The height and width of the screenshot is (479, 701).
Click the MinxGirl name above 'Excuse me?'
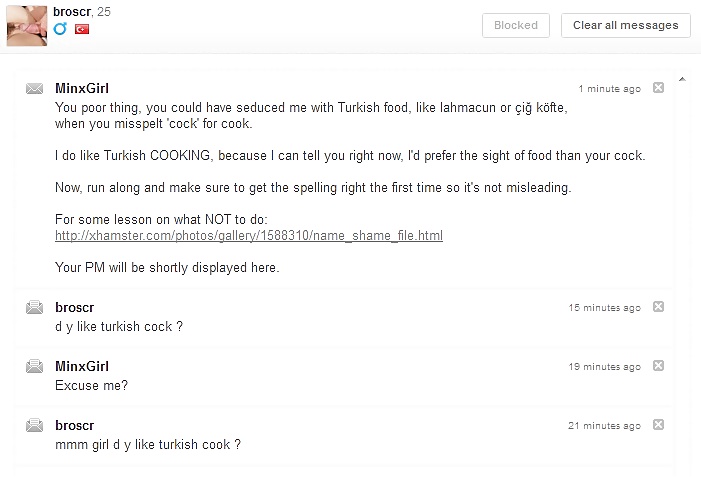coord(82,366)
